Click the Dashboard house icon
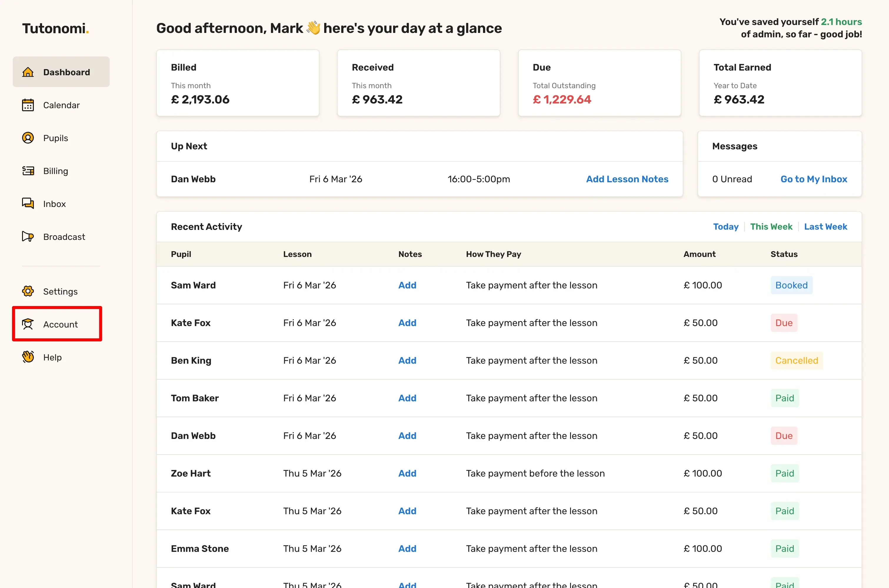Image resolution: width=889 pixels, height=588 pixels. tap(28, 72)
